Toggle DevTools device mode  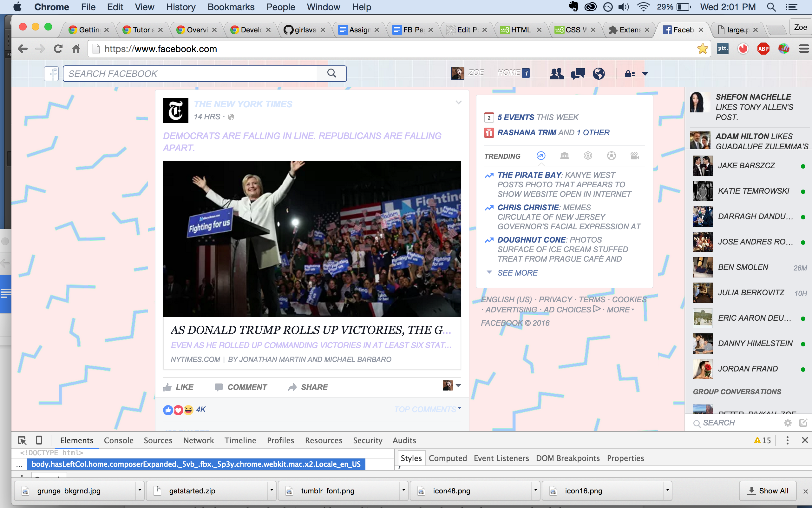pos(39,440)
